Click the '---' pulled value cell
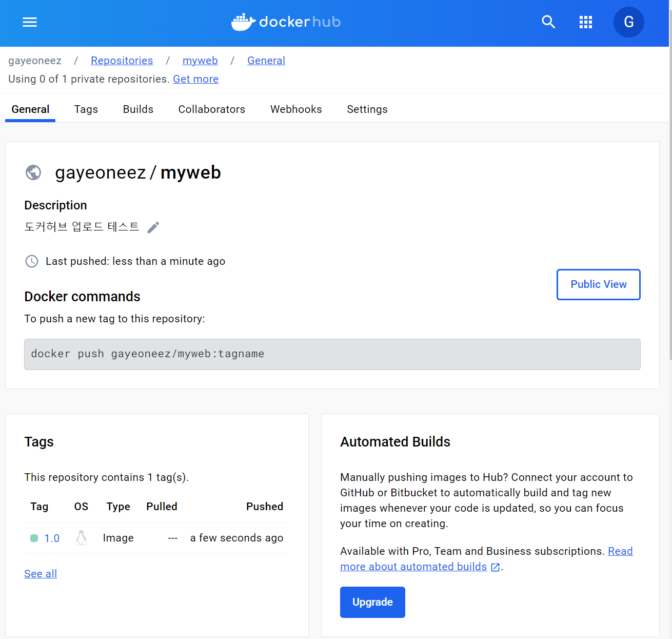This screenshot has width=672, height=639. 173,538
